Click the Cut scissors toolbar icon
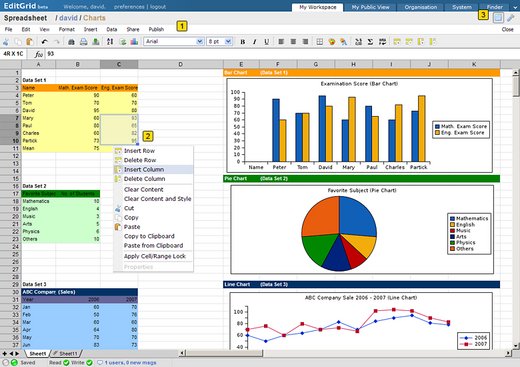520x367 pixels. click(6, 42)
